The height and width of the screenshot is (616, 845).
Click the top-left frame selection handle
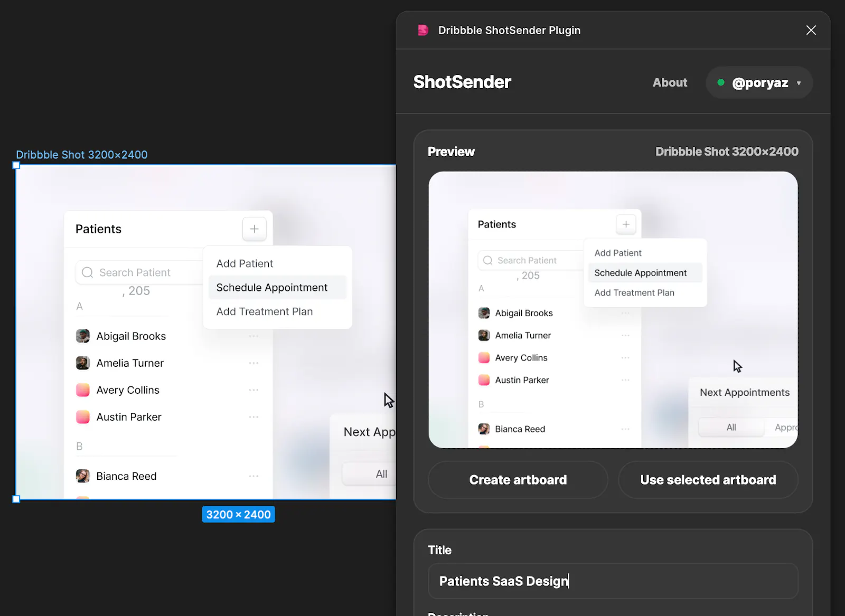tap(16, 165)
